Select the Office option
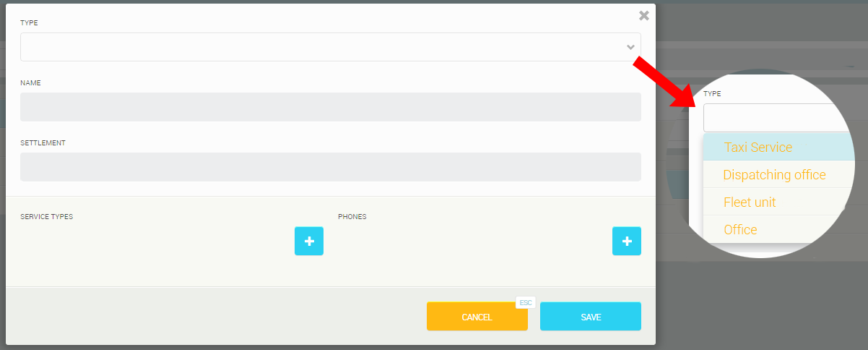The image size is (868, 350). pos(740,230)
